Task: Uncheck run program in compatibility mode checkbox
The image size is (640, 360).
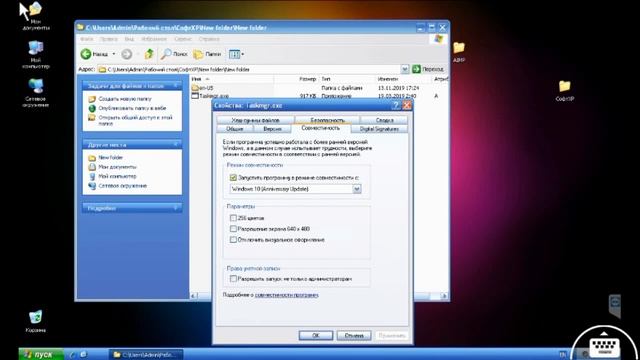Action: tap(233, 178)
